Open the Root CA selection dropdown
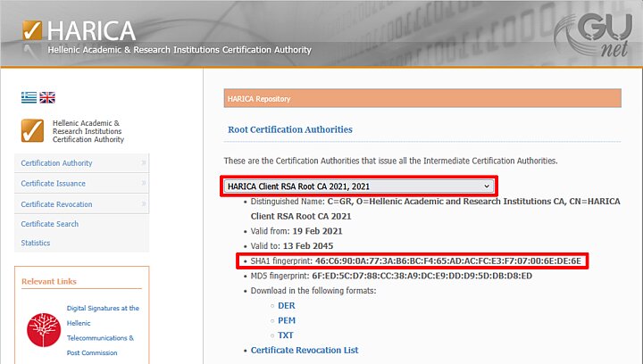The height and width of the screenshot is (364, 643). point(358,186)
